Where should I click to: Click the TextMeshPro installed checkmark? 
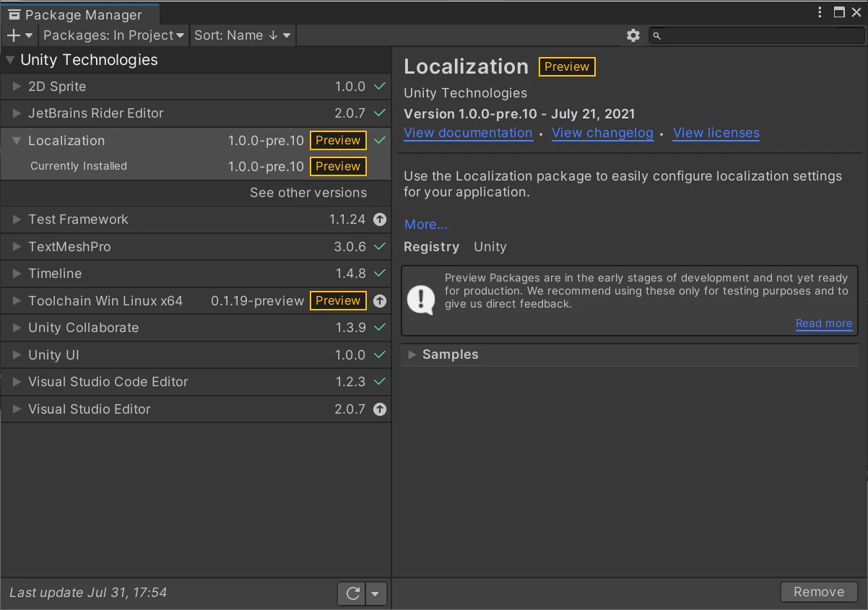point(380,247)
